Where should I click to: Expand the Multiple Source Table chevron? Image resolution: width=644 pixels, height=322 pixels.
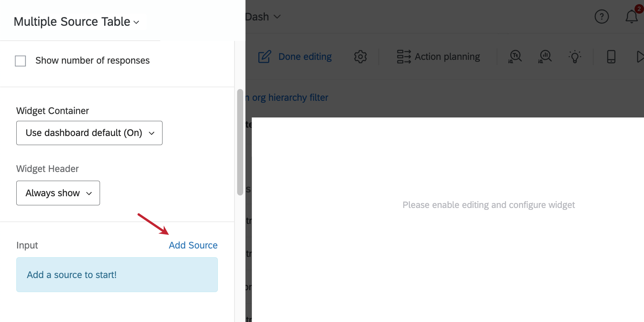(x=137, y=23)
